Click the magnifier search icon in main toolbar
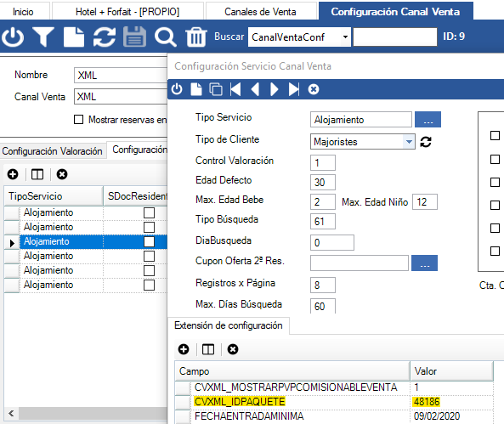This screenshot has width=504, height=424. 165,37
